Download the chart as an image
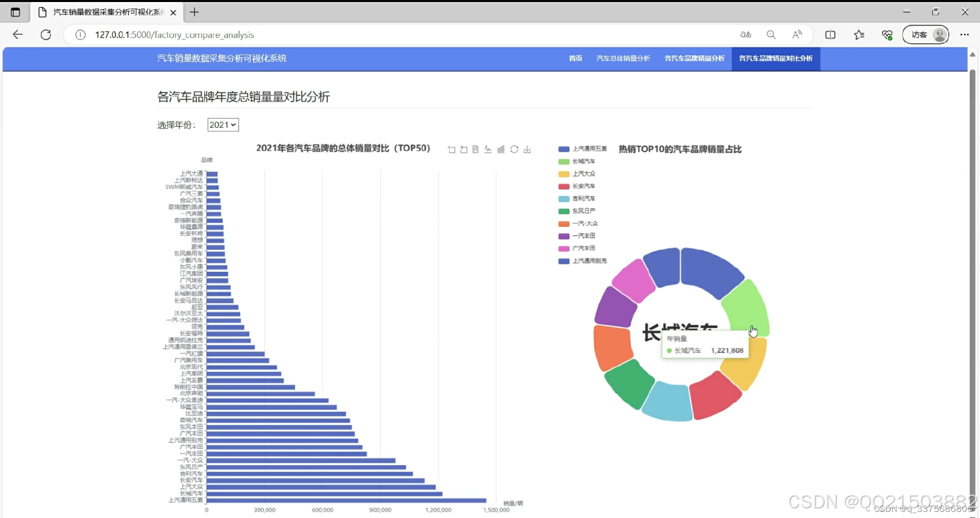Screen dimensions: 980x518 click(527, 149)
